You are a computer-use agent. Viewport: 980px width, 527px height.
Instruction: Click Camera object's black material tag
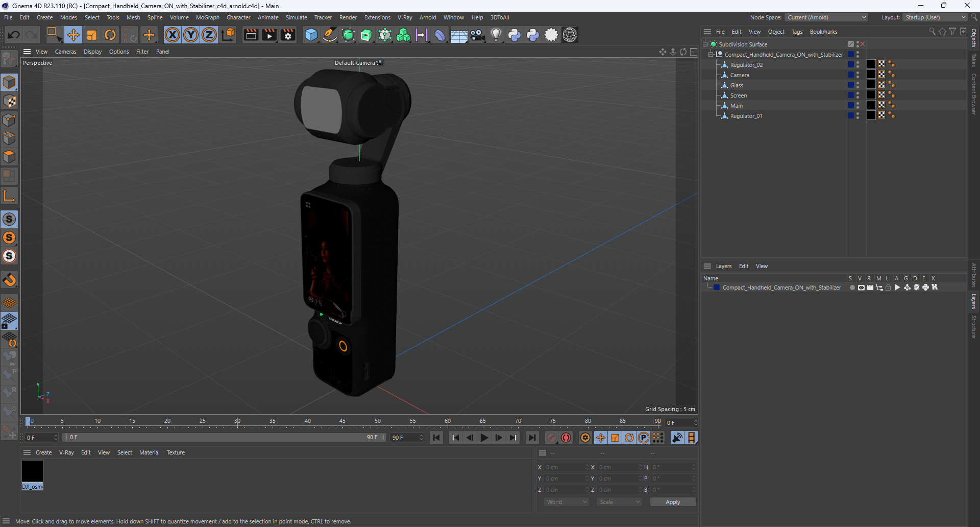point(871,75)
